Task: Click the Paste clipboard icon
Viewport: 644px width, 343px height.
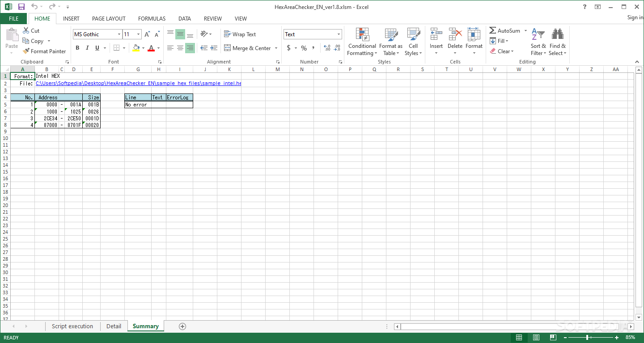Action: coord(12,35)
